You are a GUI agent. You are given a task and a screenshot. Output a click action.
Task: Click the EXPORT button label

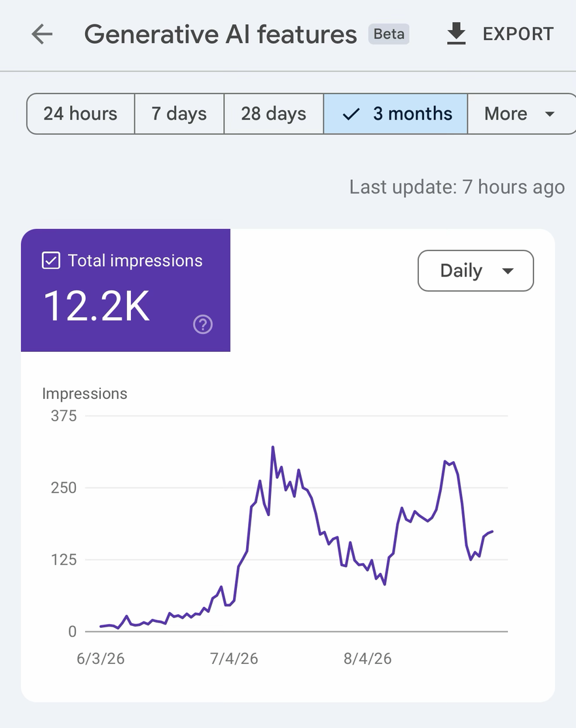point(518,34)
